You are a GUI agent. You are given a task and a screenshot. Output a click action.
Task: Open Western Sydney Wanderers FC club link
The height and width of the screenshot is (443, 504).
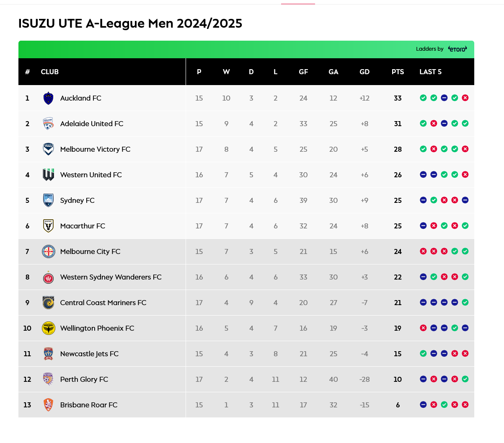[111, 277]
